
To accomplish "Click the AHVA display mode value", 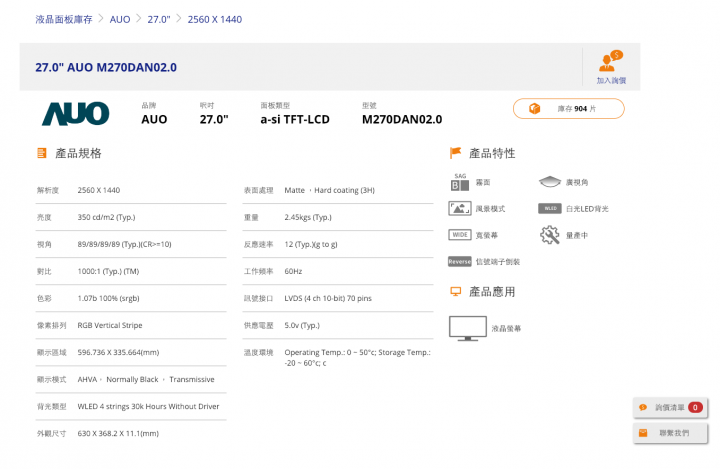I will (146, 379).
